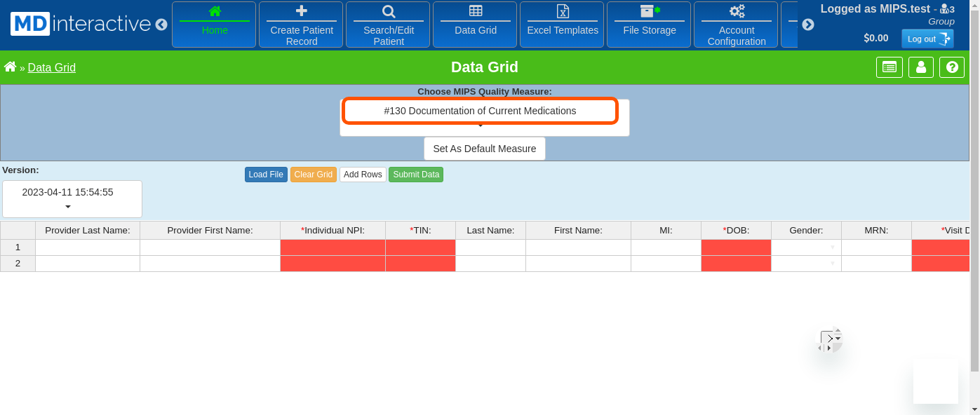This screenshot has height=415, width=980.
Task: Open Account Configuration gears menu
Action: 736,25
